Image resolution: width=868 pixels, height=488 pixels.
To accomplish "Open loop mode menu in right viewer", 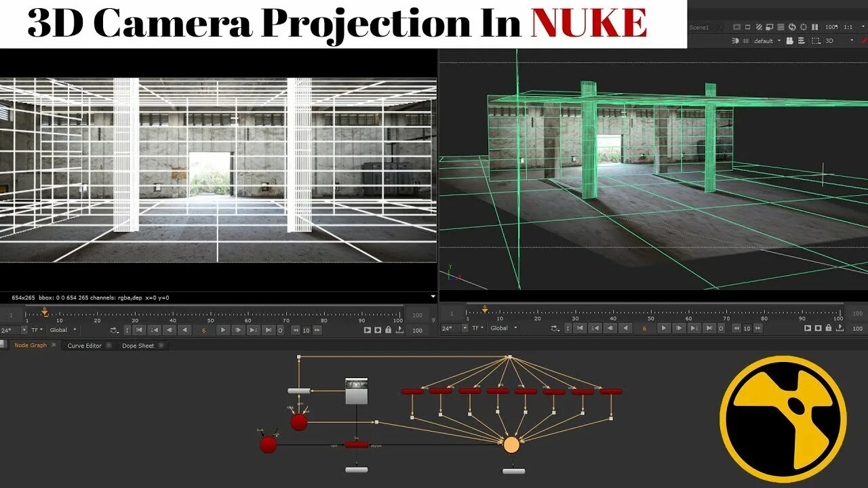I will [x=555, y=328].
